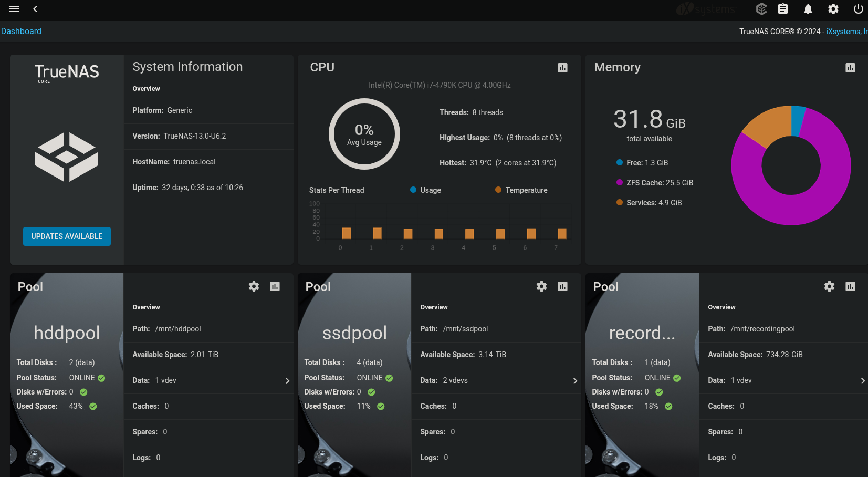Click ssdpool Used Space 11% checkmark
The height and width of the screenshot is (477, 868).
point(381,407)
